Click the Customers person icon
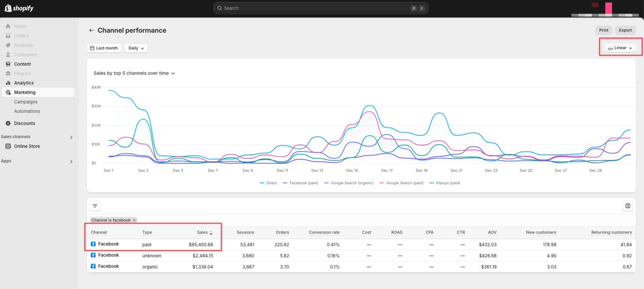Screen dimensions: 644x289 pyautogui.click(x=8, y=55)
